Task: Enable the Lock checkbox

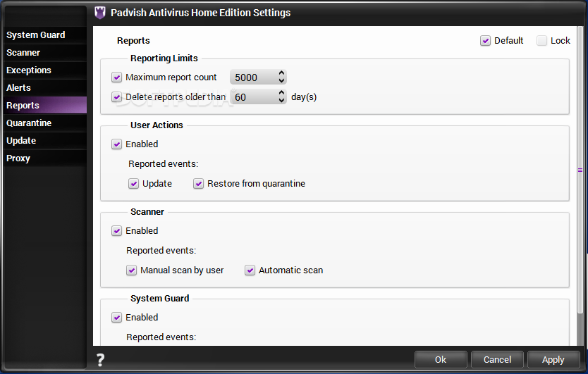Action: pyautogui.click(x=541, y=40)
